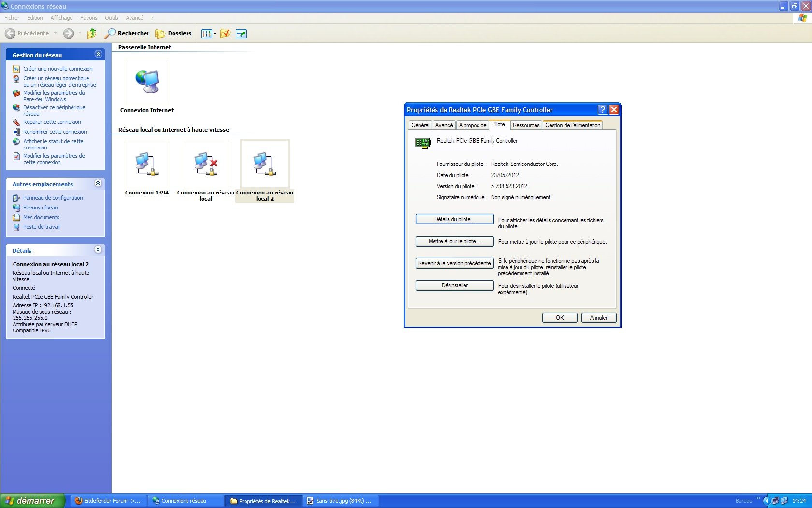Screen dimensions: 812x508
Task: Click the Signataire numérique value text
Action: (521, 197)
